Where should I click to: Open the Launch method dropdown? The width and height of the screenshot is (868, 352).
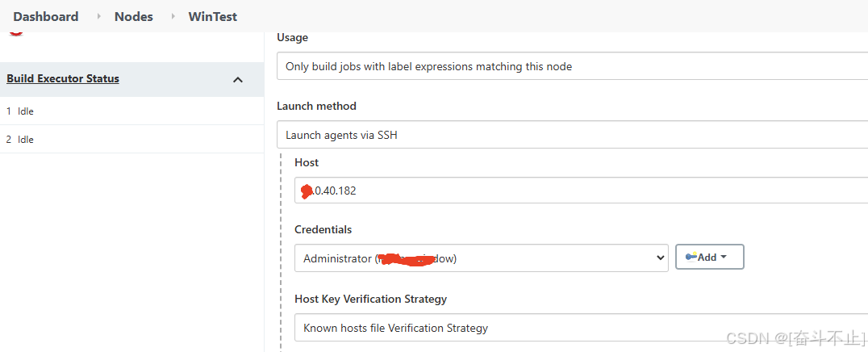tap(572, 135)
